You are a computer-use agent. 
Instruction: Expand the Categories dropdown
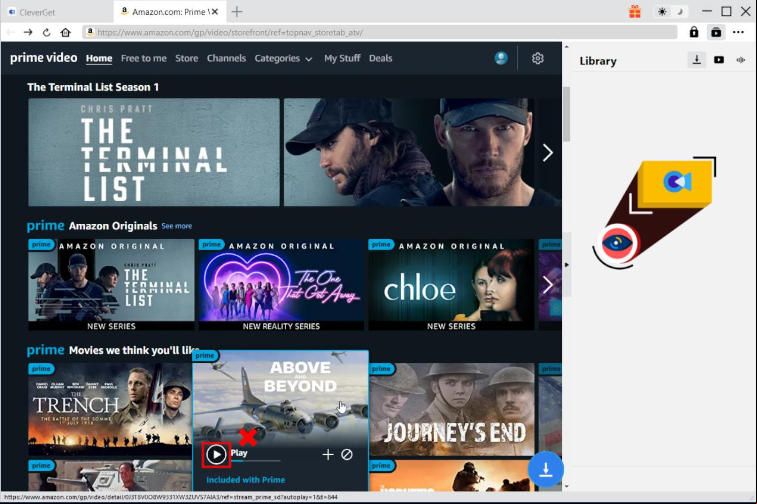coord(283,58)
